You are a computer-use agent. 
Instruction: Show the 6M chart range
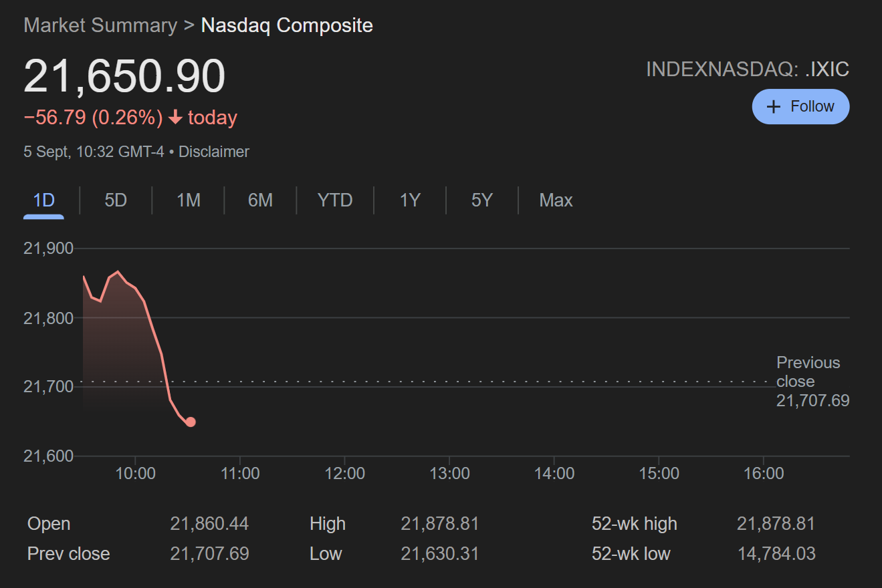pyautogui.click(x=260, y=200)
